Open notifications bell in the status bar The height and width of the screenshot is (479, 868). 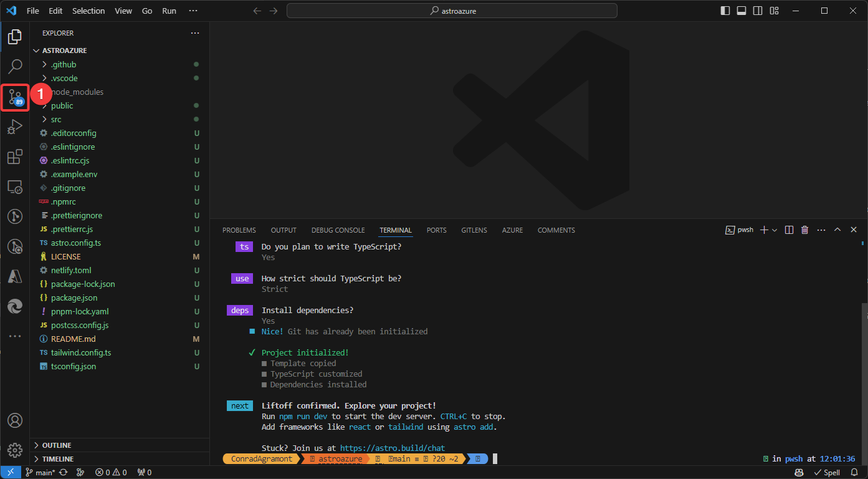(855, 472)
